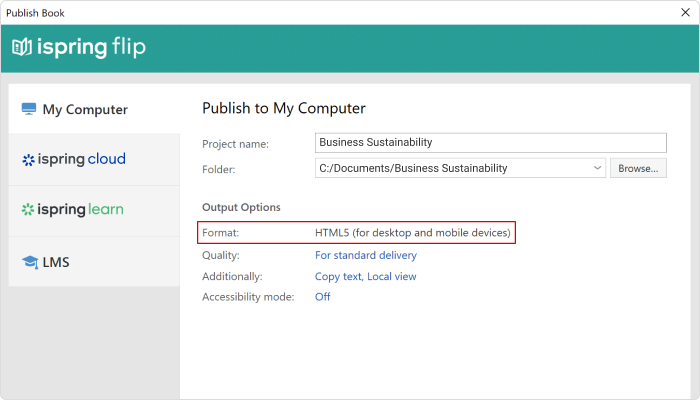Click the iSpring Learn green asterisk icon

tap(28, 209)
